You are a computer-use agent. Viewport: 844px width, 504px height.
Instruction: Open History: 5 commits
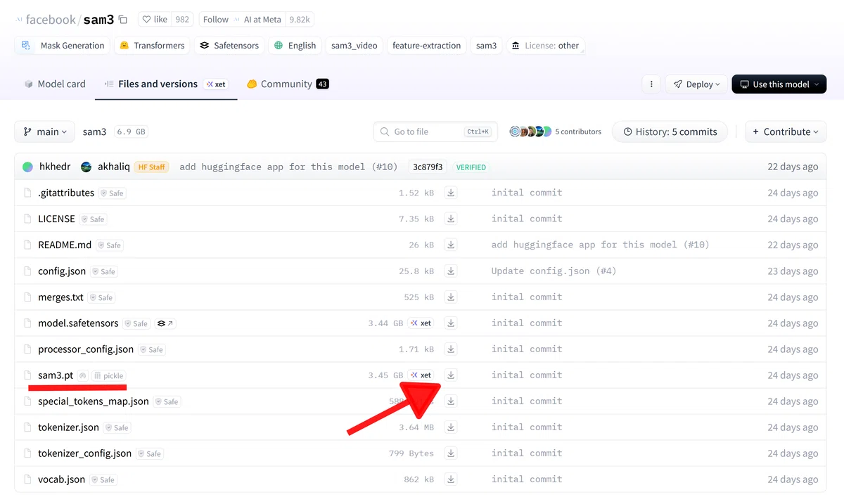click(x=670, y=131)
